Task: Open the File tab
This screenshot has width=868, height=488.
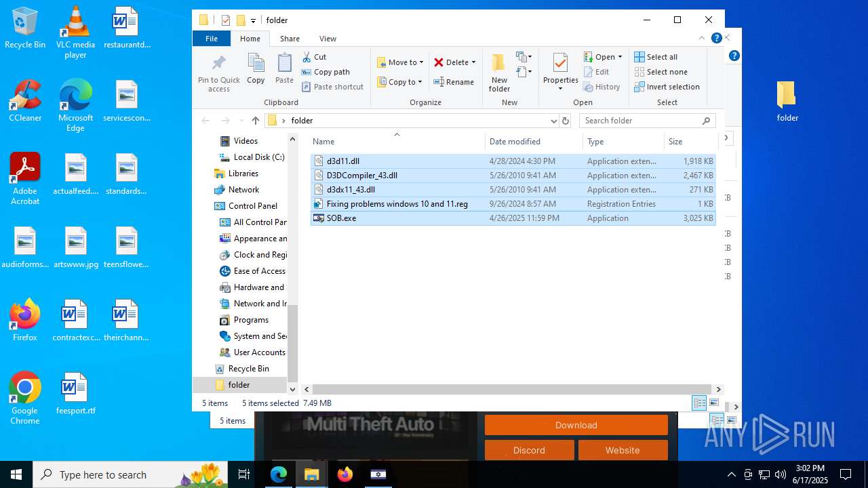Action: (212, 39)
